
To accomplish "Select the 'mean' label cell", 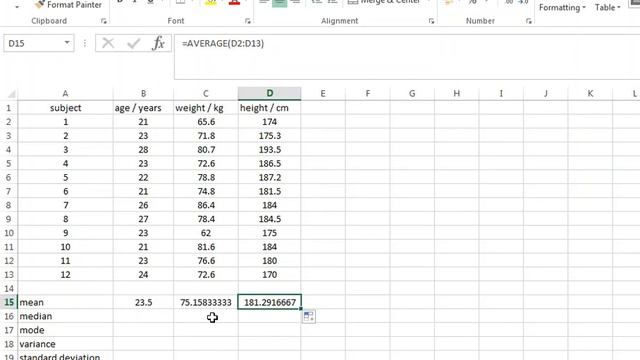I will tap(65, 302).
